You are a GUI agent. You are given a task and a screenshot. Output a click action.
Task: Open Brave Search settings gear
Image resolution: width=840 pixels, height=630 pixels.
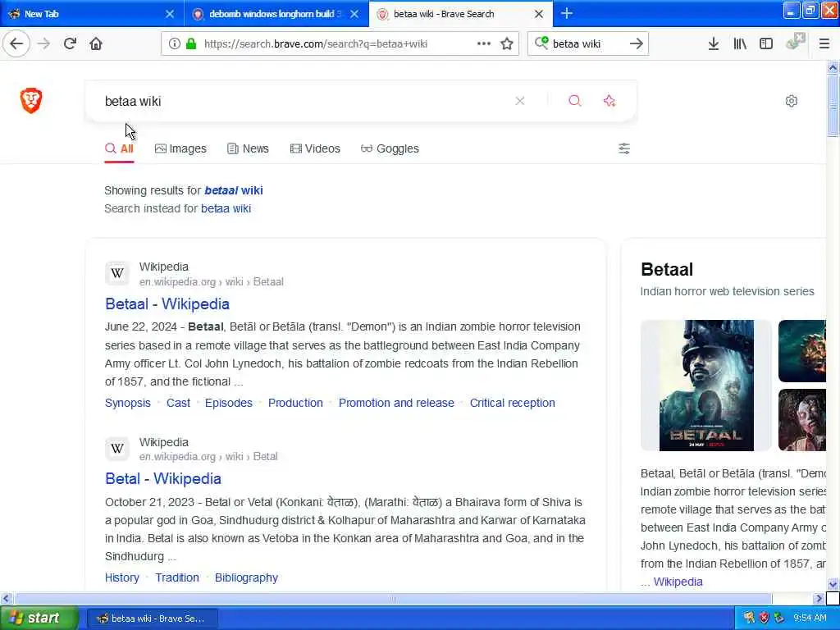pyautogui.click(x=792, y=101)
